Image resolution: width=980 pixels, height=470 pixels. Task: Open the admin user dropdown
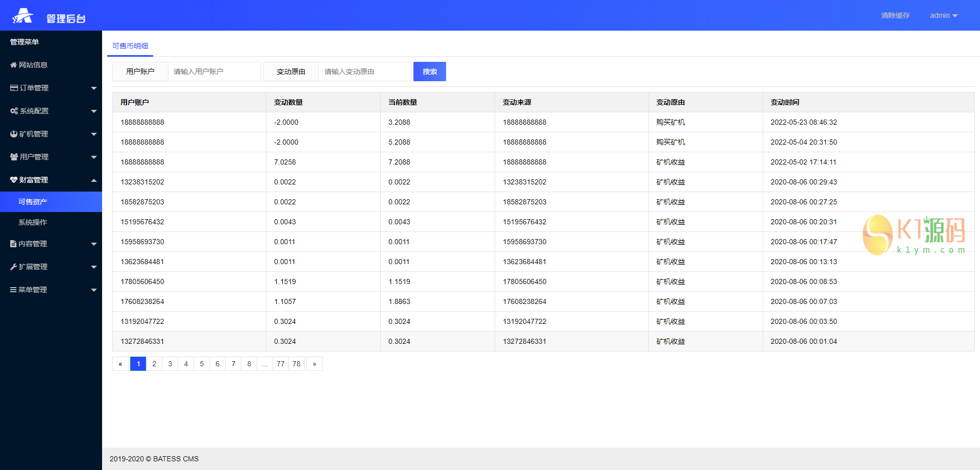click(x=943, y=16)
